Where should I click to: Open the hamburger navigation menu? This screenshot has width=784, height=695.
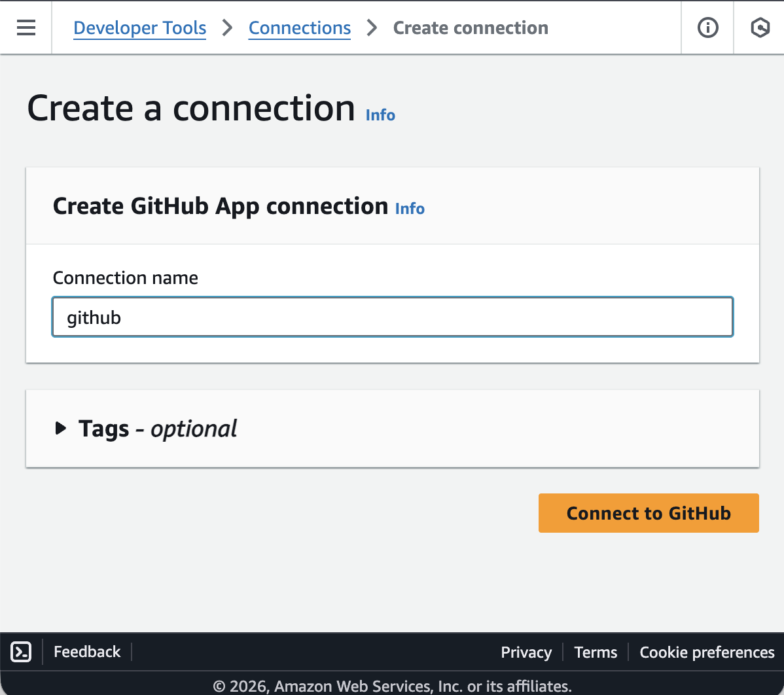point(26,27)
